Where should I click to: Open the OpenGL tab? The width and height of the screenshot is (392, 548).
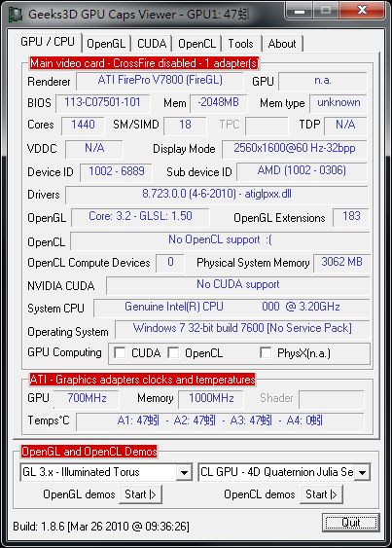106,44
